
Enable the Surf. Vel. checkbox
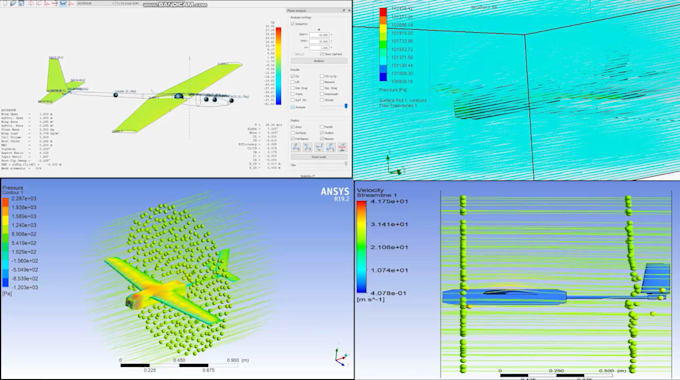(x=293, y=100)
